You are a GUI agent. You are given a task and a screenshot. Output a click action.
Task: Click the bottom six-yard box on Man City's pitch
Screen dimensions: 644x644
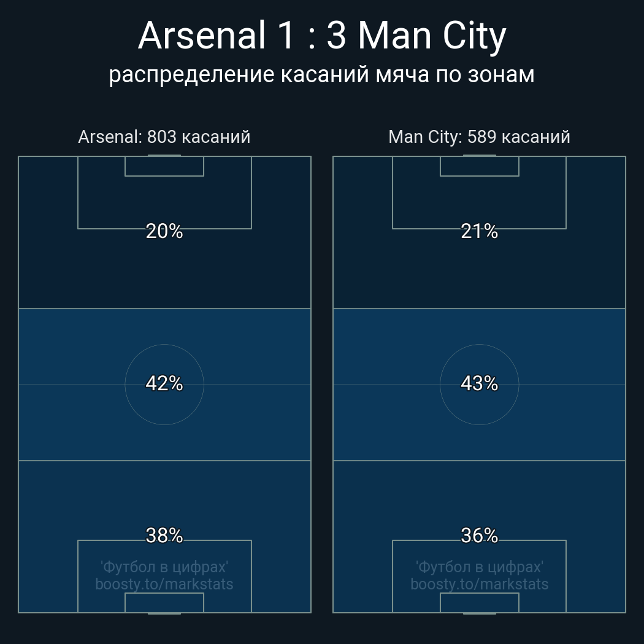[479, 602]
